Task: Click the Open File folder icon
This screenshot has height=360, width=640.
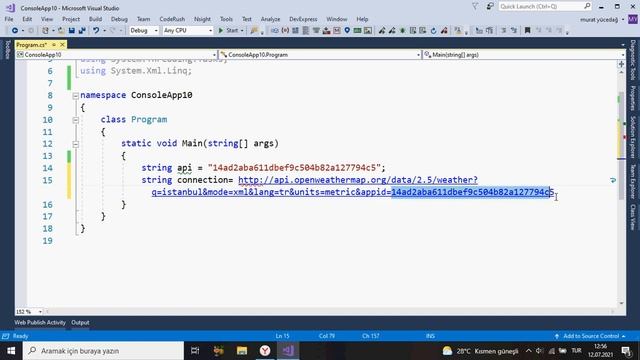Action: point(61,31)
